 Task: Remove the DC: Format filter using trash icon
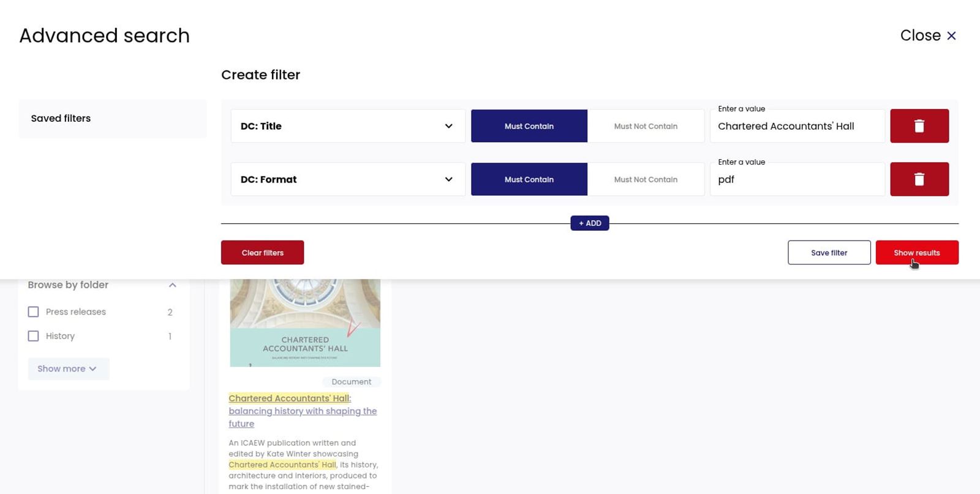coord(919,179)
